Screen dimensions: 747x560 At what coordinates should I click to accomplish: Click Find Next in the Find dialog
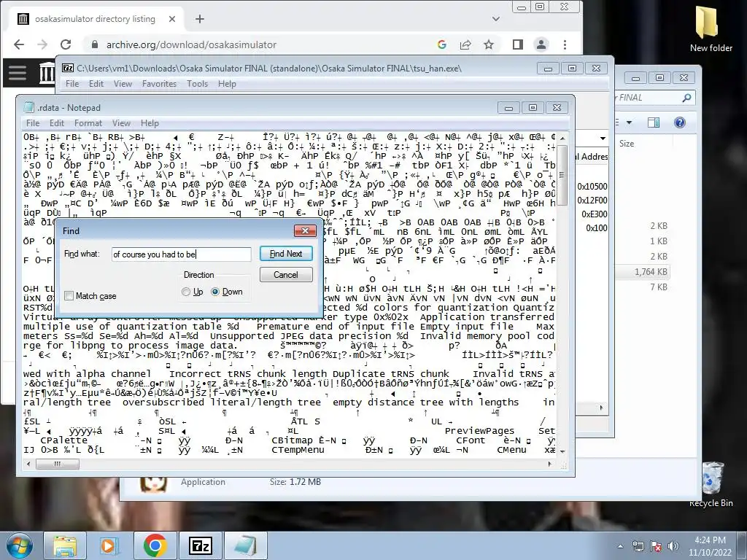pos(286,254)
